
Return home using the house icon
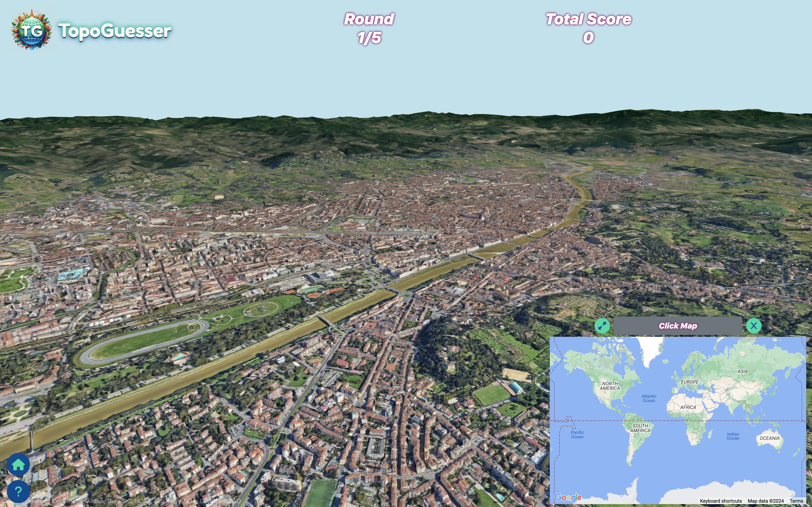click(x=18, y=465)
